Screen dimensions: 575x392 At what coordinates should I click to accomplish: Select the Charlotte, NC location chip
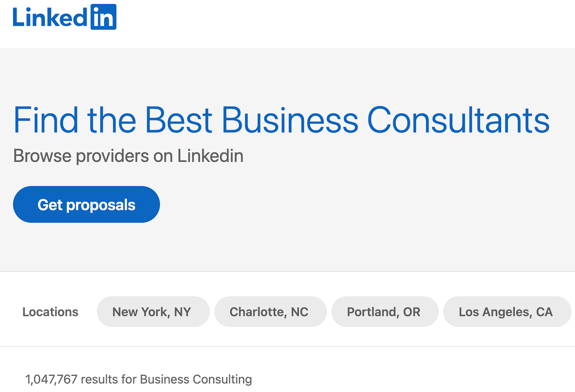[270, 312]
